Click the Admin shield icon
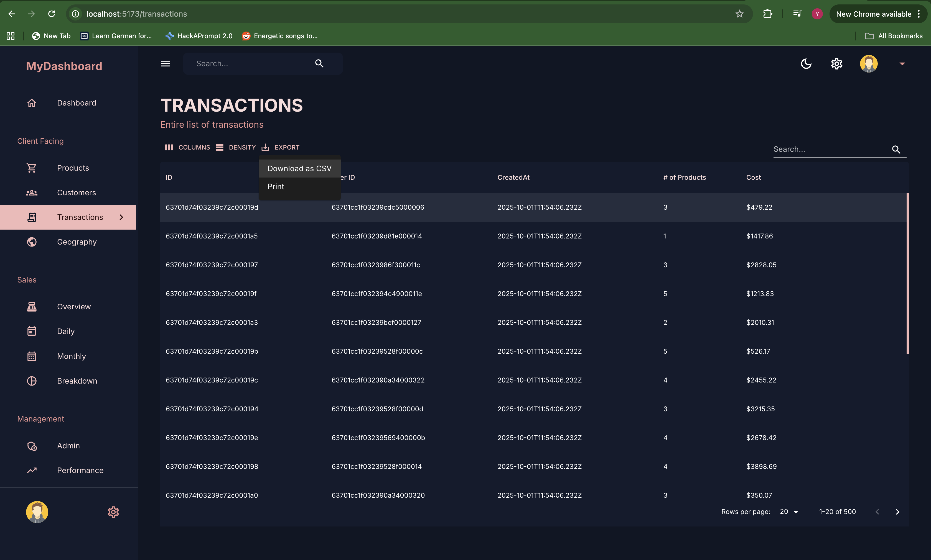Image resolution: width=931 pixels, height=560 pixels. (x=32, y=446)
